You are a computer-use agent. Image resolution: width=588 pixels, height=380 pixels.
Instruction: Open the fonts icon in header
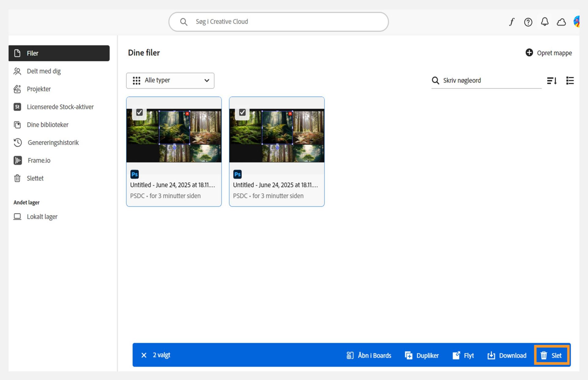coord(511,22)
